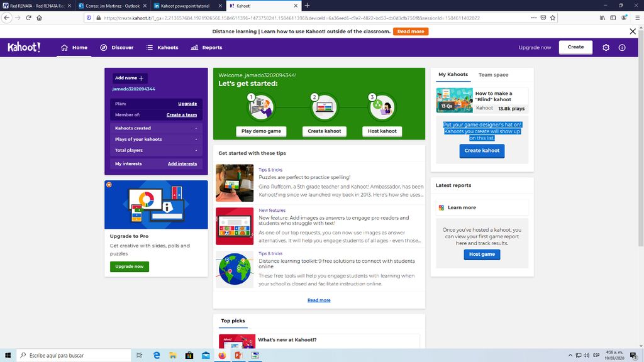Click the info icon in Kahoot header

pyautogui.click(x=622, y=48)
